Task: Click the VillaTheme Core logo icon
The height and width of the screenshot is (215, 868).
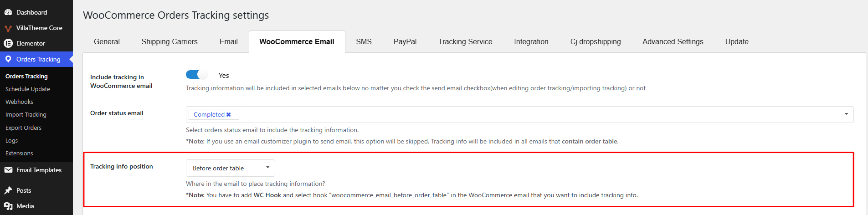Action: [8, 28]
